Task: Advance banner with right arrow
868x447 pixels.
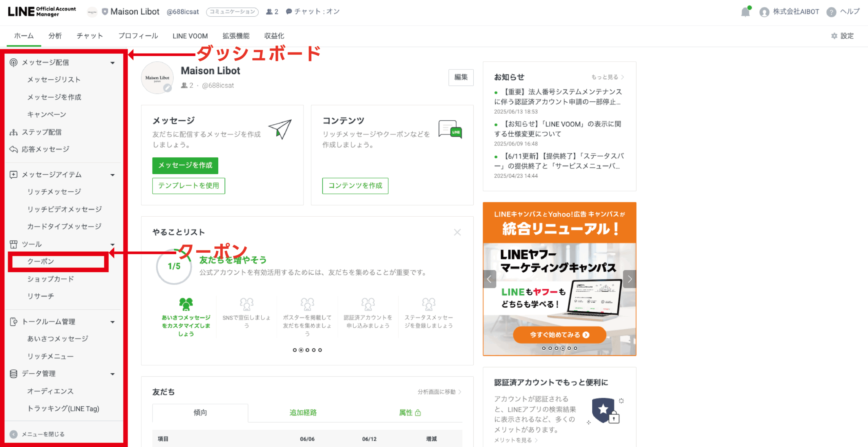Action: coord(630,279)
